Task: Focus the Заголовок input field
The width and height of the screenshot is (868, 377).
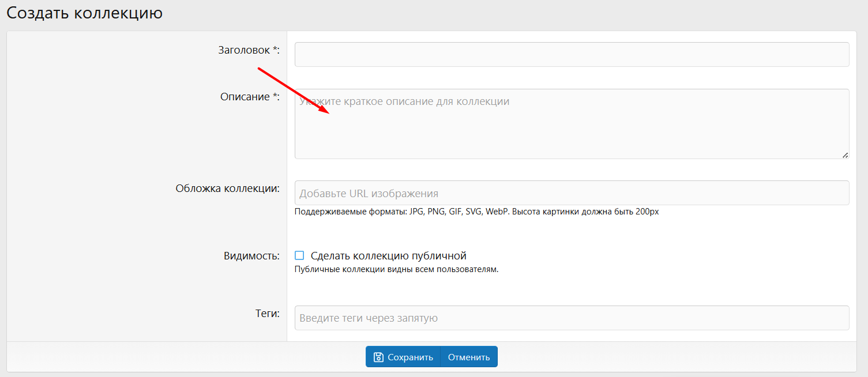Action: (571, 54)
